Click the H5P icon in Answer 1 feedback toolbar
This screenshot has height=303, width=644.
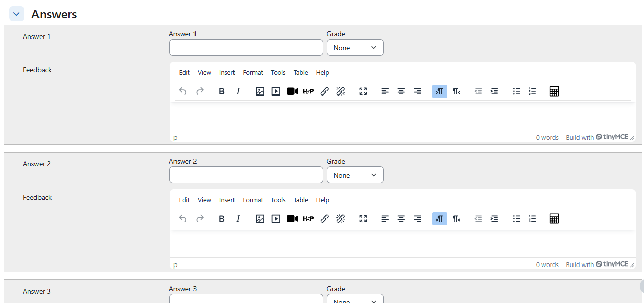[308, 91]
